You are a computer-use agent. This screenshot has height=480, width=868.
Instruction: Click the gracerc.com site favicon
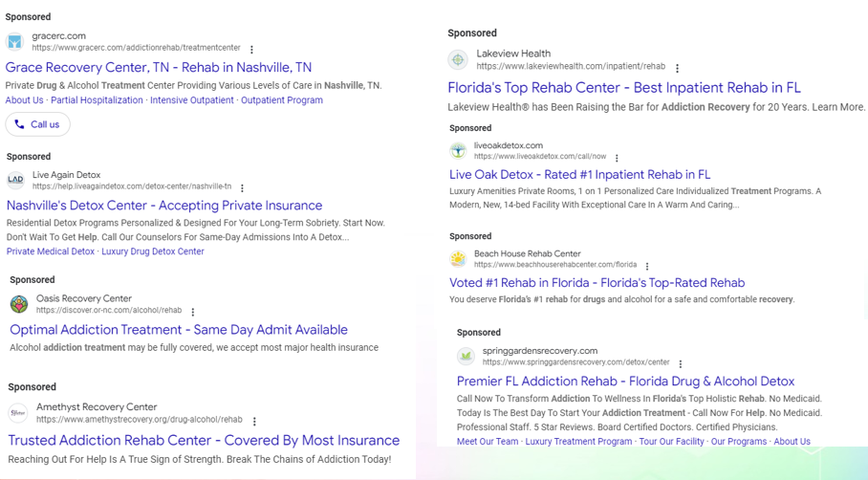[x=15, y=41]
